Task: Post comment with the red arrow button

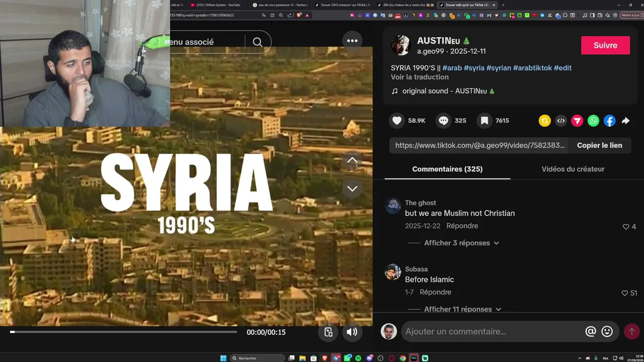Action: click(631, 331)
